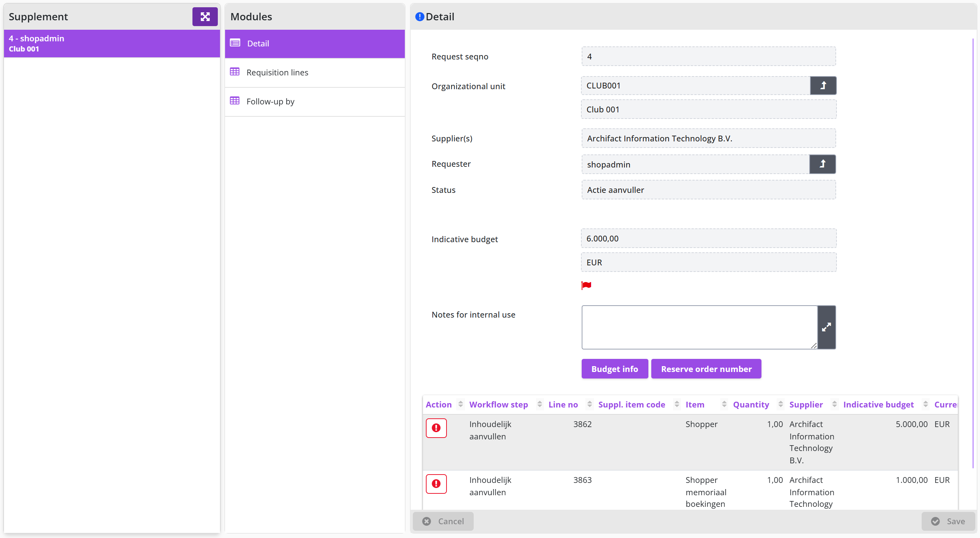Screen dimensions: 980x538
Task: Open the alert action for line 3862
Action: (436, 428)
